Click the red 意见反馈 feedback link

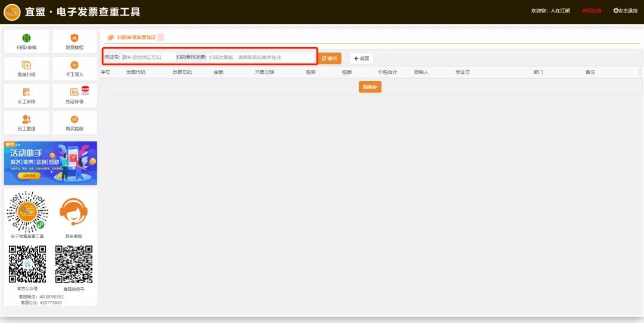click(x=592, y=11)
